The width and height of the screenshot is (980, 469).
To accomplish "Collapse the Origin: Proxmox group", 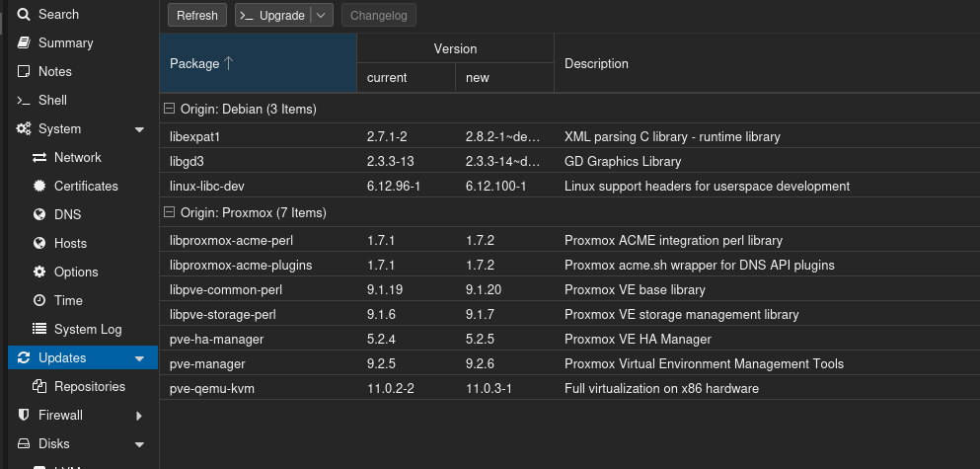I will coord(168,212).
